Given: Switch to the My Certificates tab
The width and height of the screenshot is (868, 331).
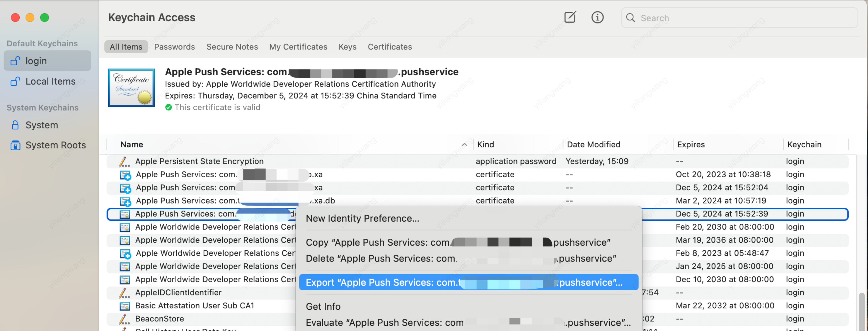Looking at the screenshot, I should point(298,47).
